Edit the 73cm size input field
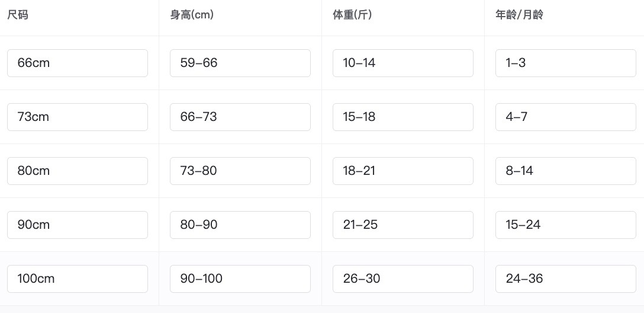Image resolution: width=644 pixels, height=313 pixels. click(x=77, y=117)
